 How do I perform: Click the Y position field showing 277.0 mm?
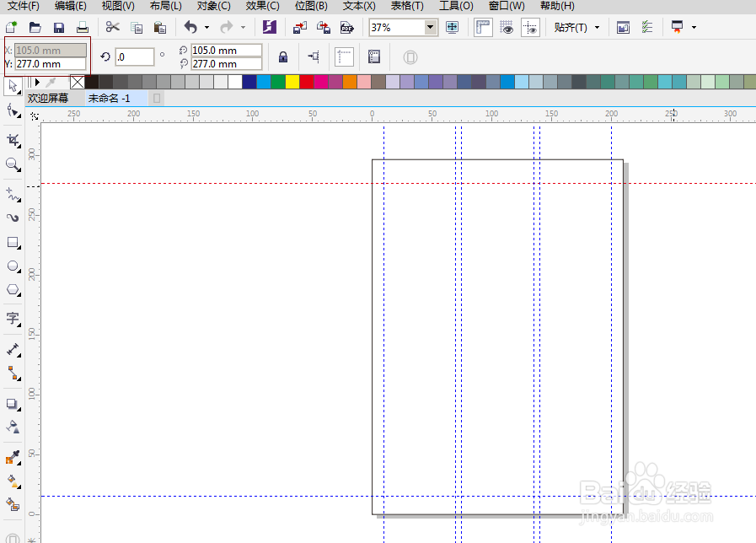[51, 63]
